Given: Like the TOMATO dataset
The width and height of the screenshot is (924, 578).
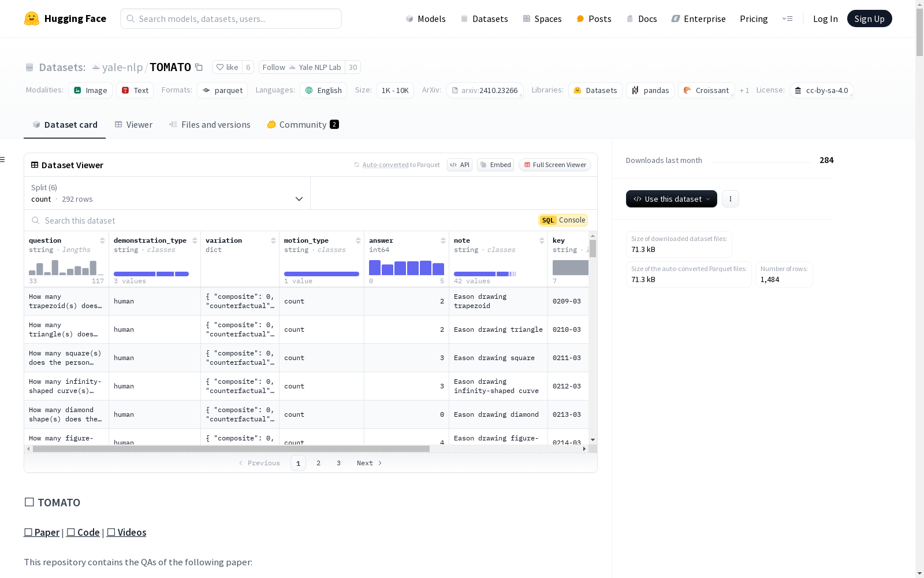Looking at the screenshot, I should 227,67.
